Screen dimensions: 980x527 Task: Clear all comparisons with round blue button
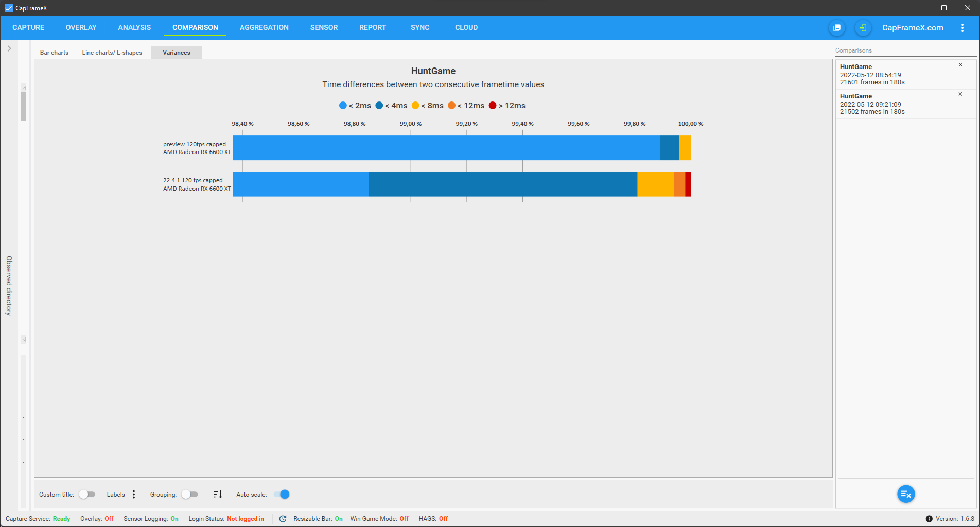pyautogui.click(x=906, y=494)
